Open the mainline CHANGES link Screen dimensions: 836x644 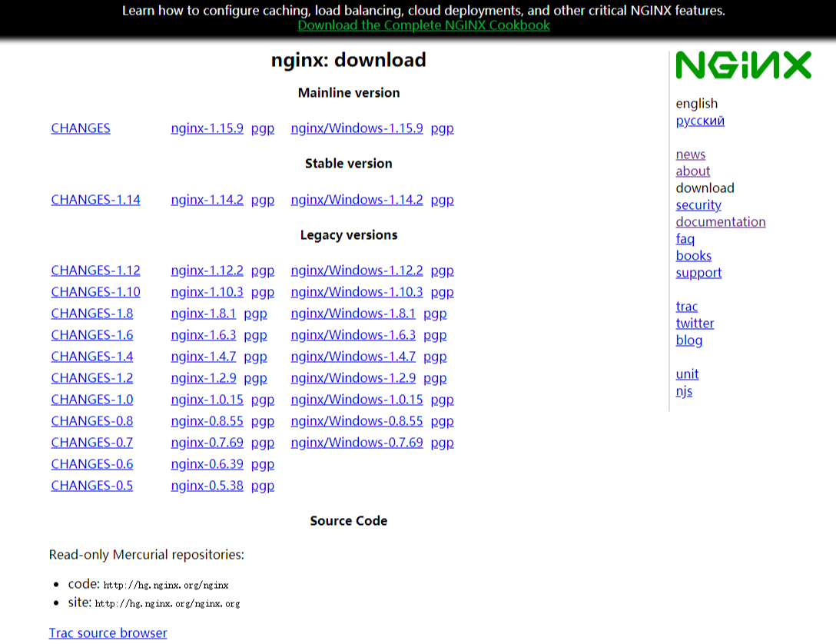tap(81, 128)
